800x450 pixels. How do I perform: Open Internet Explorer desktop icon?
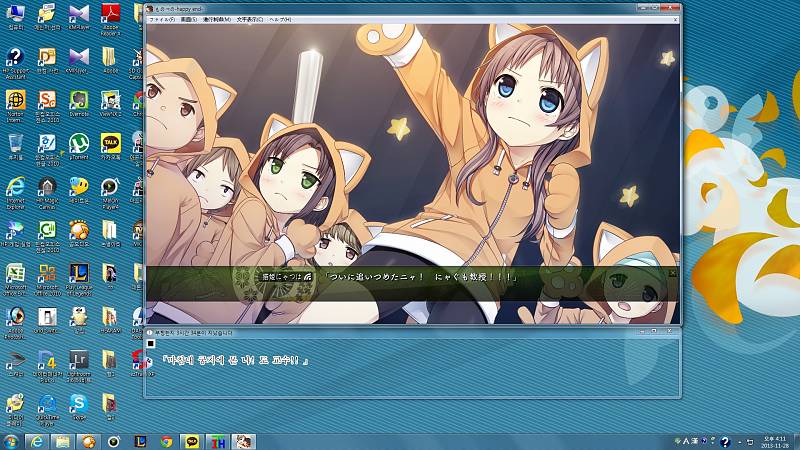pos(16,188)
